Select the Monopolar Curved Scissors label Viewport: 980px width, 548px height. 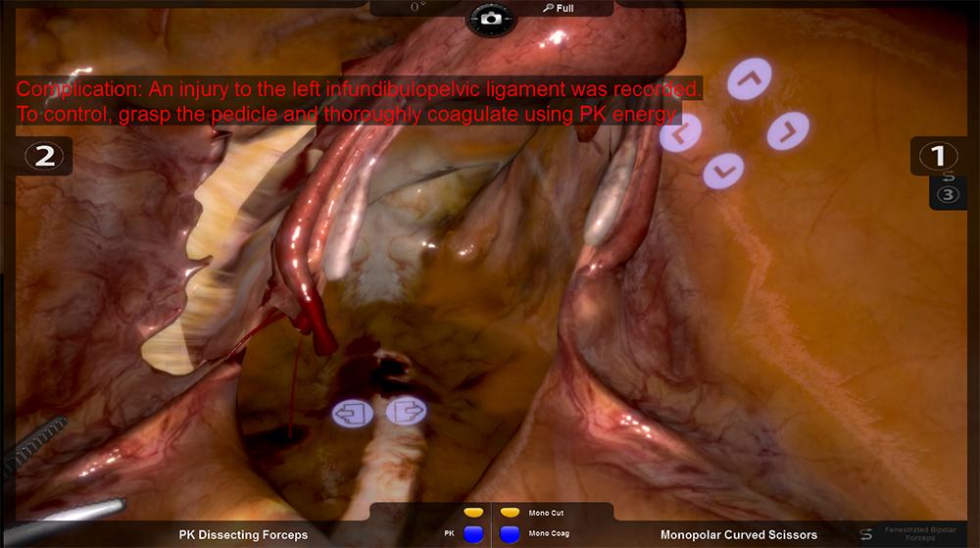738,535
